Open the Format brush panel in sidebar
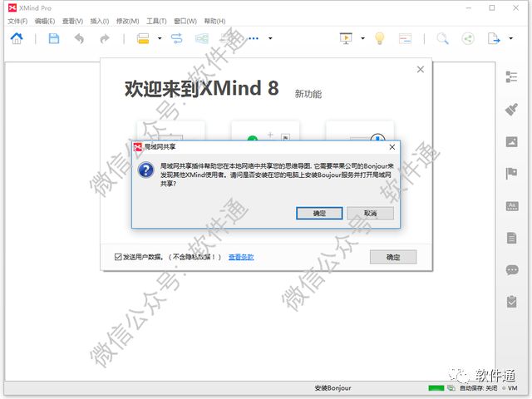 click(511, 109)
